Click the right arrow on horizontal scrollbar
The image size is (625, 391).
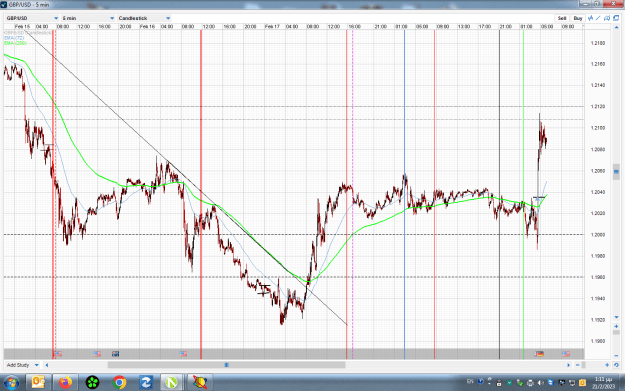[x=569, y=365]
